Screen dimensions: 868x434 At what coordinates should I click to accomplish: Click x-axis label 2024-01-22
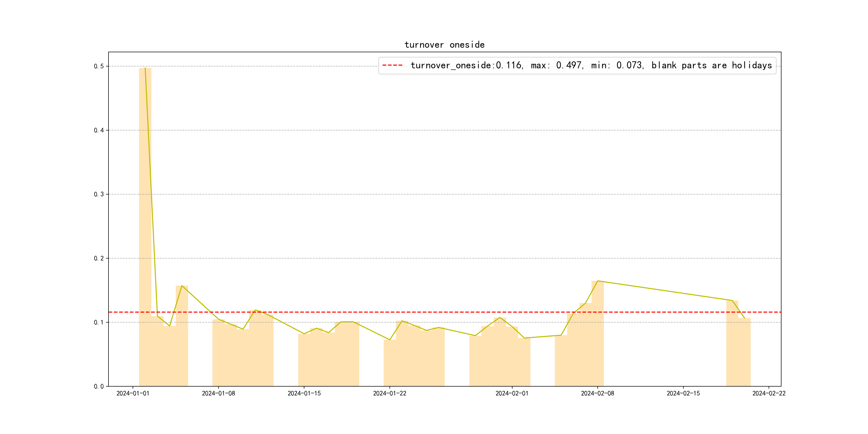point(390,394)
